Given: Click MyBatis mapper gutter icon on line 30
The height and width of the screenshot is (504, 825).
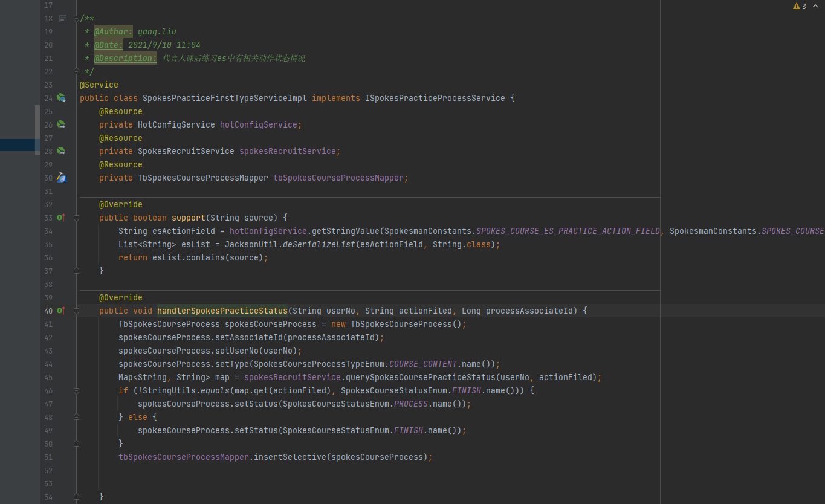Looking at the screenshot, I should point(61,178).
